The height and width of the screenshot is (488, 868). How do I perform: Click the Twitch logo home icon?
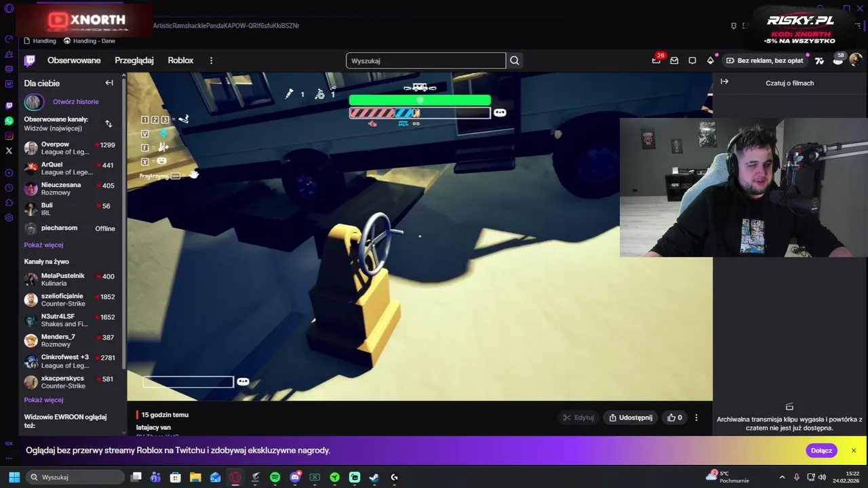coord(29,60)
